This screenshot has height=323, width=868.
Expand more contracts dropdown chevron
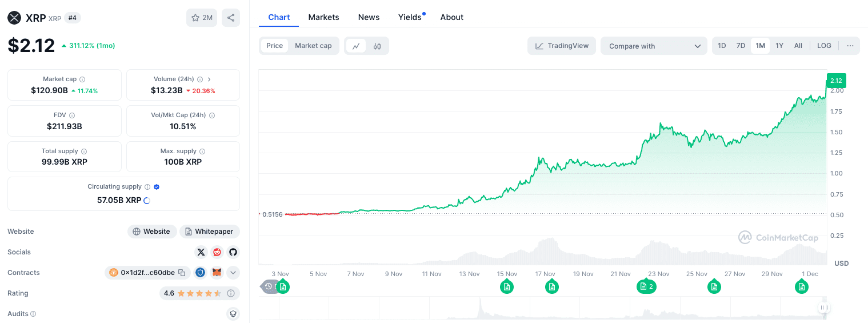tap(233, 273)
